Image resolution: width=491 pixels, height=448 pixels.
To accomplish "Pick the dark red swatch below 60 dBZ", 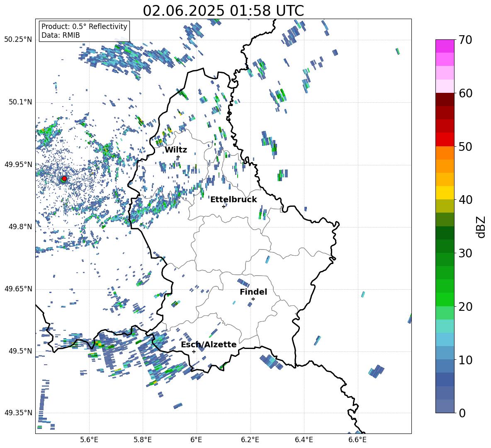I will [445, 99].
